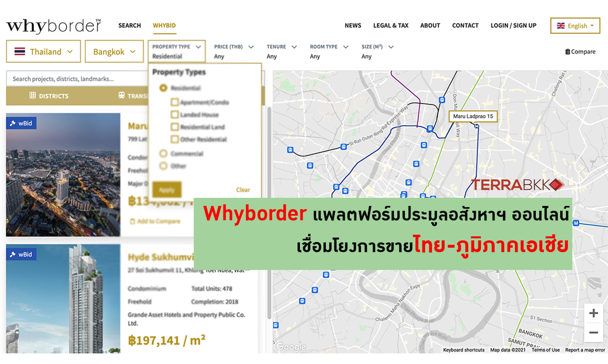Click the Compare button

point(580,51)
